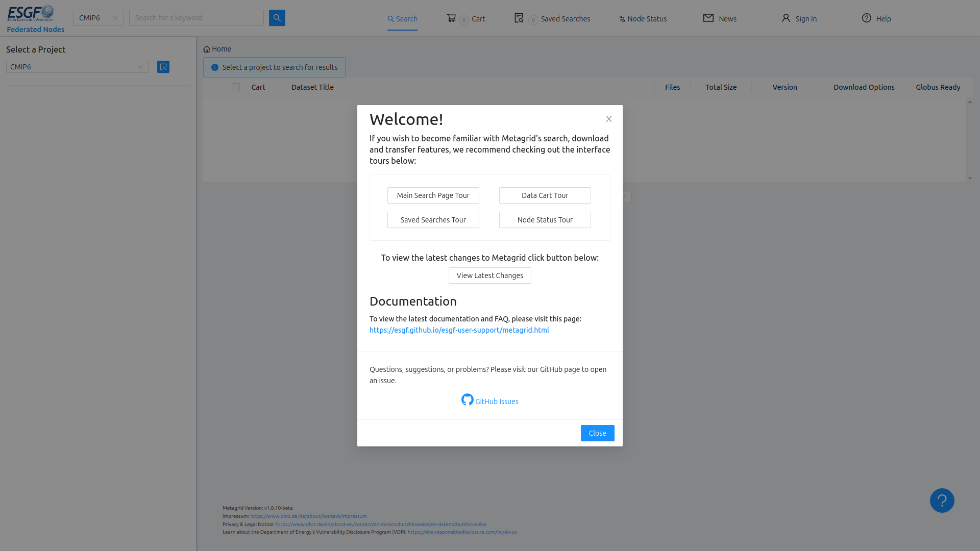This screenshot has height=551, width=980.
Task: Open the Saved Searches icon
Action: click(519, 18)
